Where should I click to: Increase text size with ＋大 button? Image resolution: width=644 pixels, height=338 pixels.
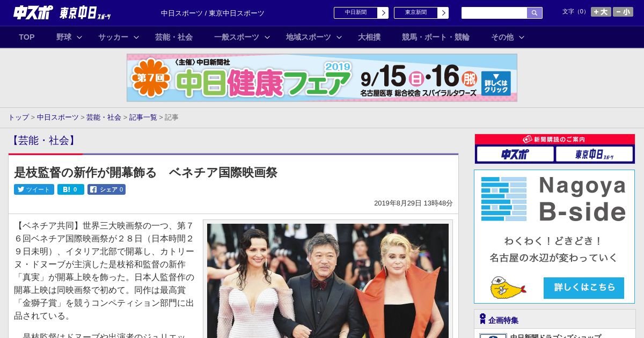coord(601,12)
